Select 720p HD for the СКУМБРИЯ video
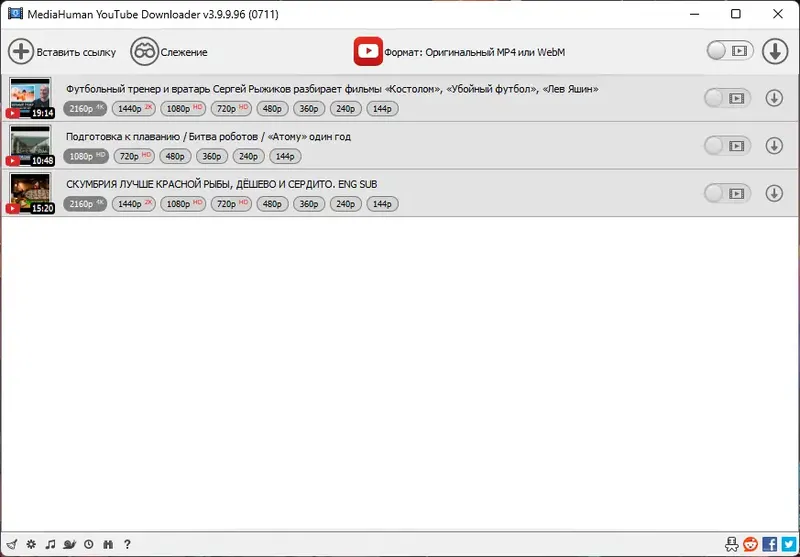800x557 pixels. 232,204
